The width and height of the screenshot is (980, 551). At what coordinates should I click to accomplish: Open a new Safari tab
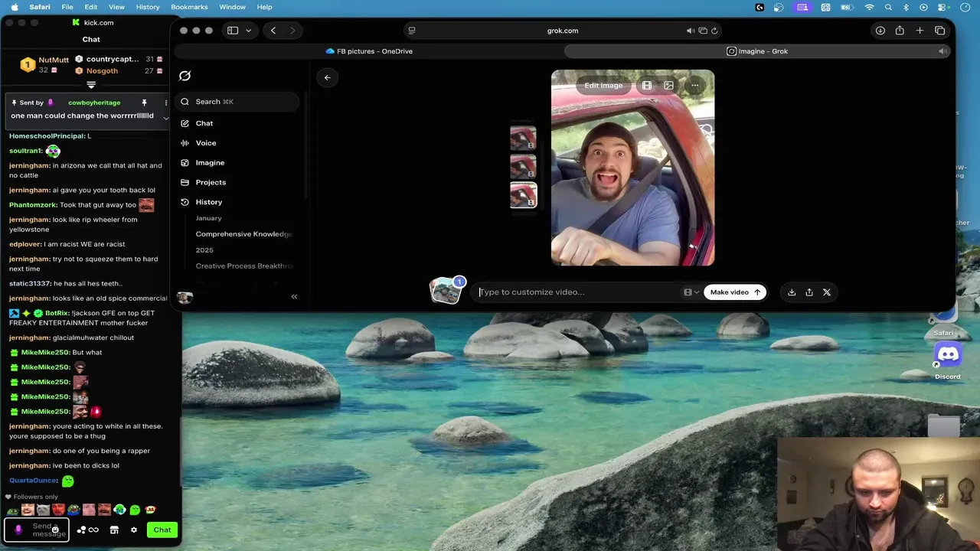point(920,31)
